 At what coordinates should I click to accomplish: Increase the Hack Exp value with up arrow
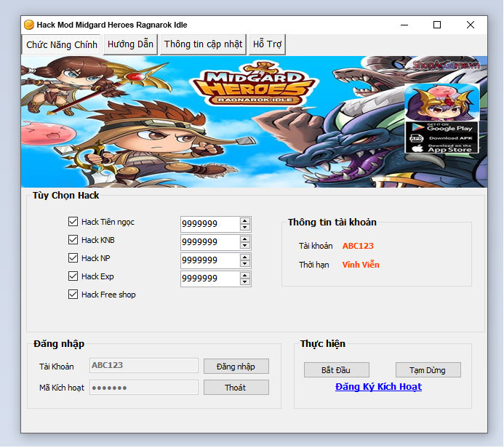pyautogui.click(x=245, y=276)
